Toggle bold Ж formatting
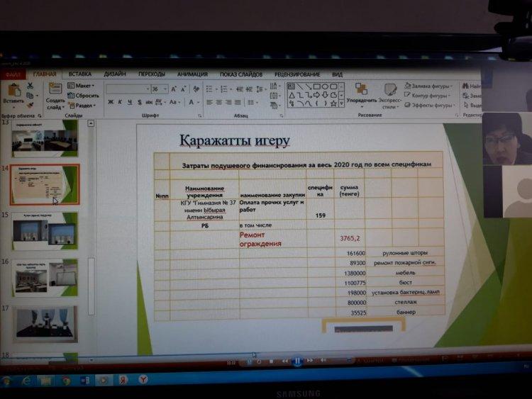 (x=110, y=102)
